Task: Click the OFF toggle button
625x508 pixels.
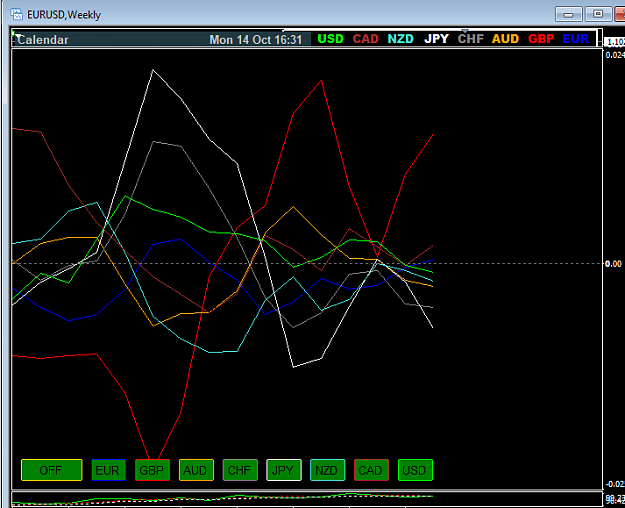Action: click(51, 470)
